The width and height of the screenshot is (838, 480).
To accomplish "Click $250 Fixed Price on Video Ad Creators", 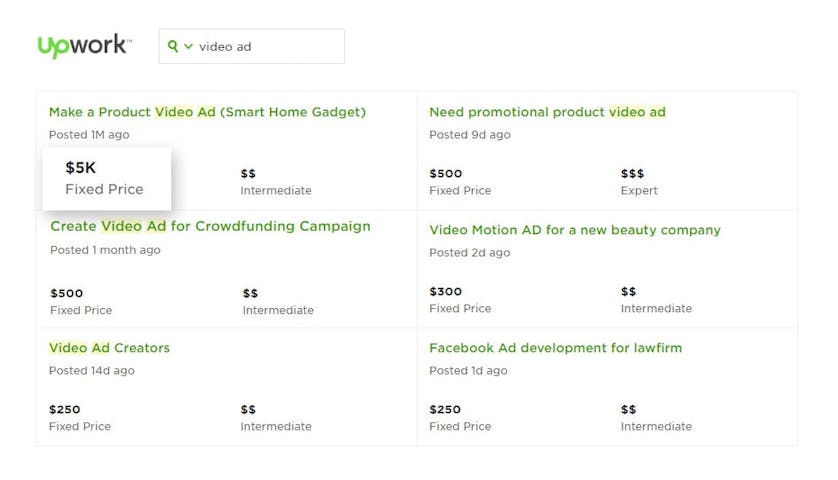I will [x=79, y=417].
